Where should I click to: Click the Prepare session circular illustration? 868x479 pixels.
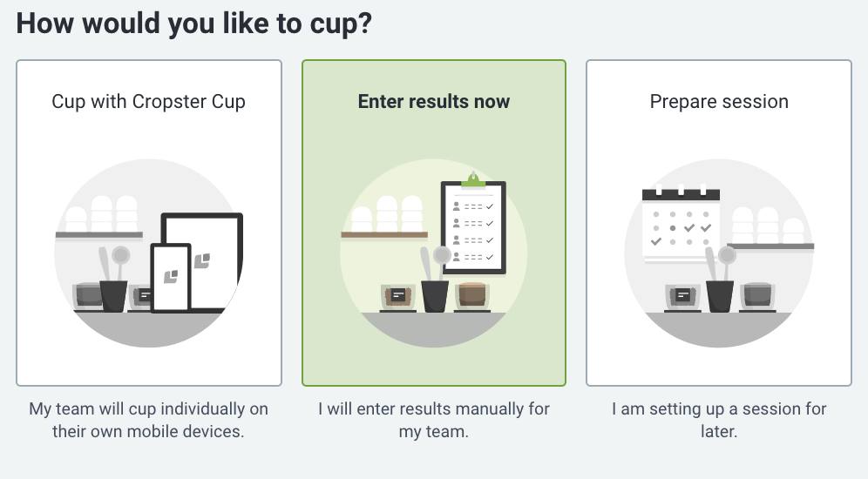click(718, 253)
